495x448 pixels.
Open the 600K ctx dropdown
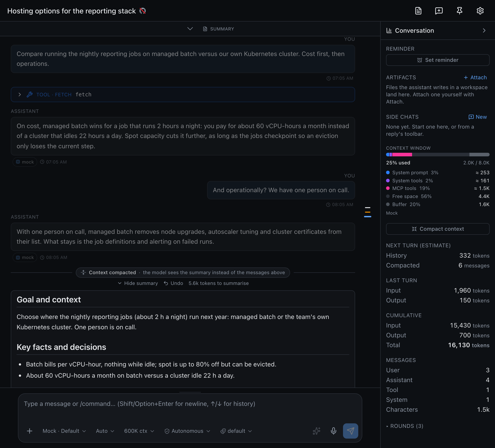point(139,431)
